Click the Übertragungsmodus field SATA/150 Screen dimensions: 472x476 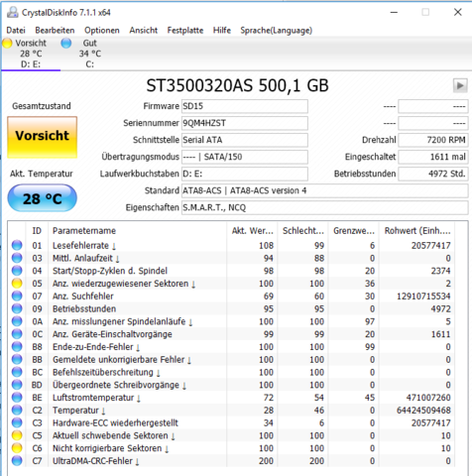pos(245,157)
